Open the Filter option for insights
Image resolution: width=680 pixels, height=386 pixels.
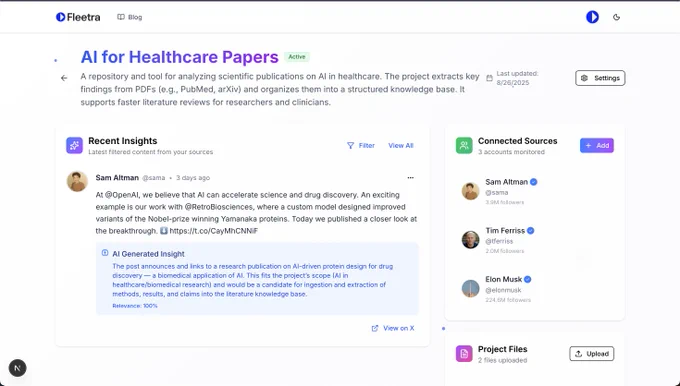click(x=361, y=146)
